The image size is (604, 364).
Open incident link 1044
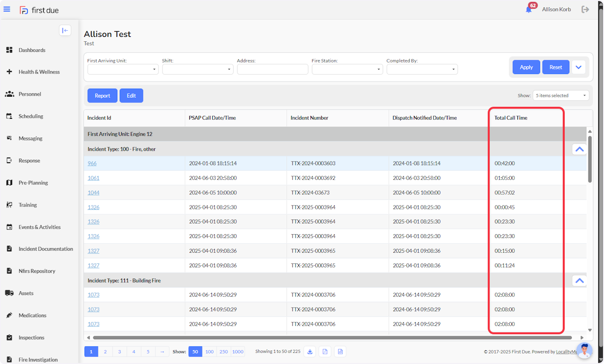point(94,193)
